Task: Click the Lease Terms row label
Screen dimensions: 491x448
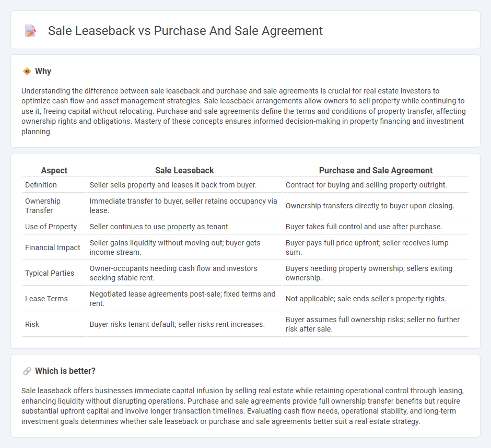Action: click(46, 299)
